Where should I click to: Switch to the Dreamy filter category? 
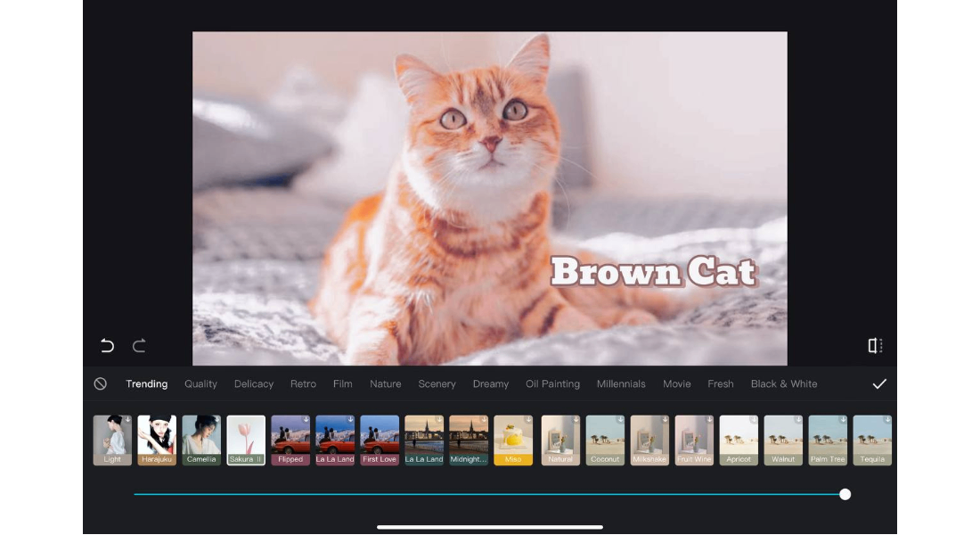point(491,383)
